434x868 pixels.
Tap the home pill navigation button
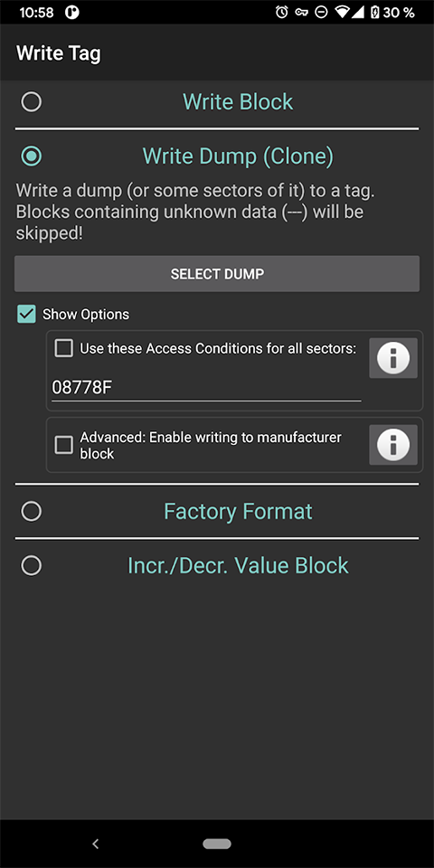217,844
